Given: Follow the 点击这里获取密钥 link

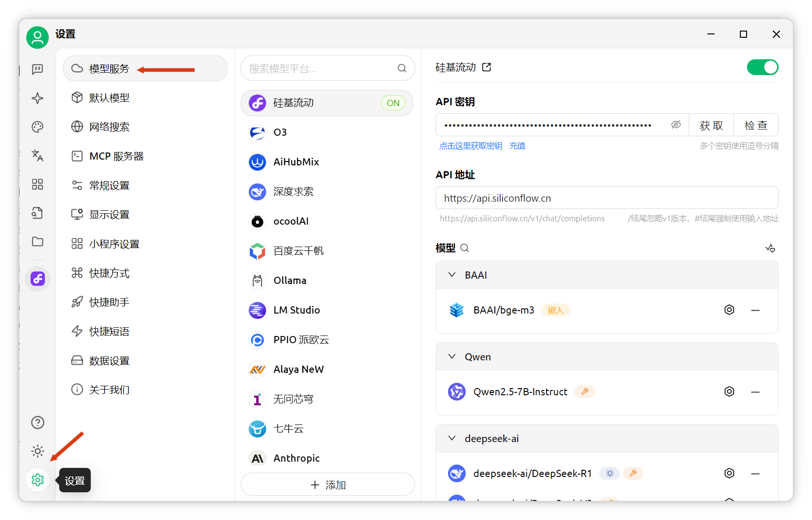Looking at the screenshot, I should [x=470, y=146].
